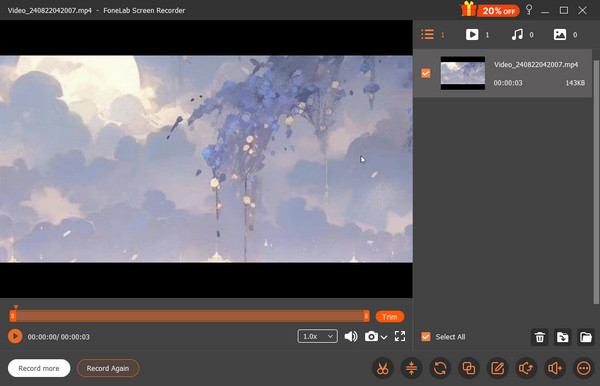
Task: Click the orange Trim button
Action: [x=390, y=316]
